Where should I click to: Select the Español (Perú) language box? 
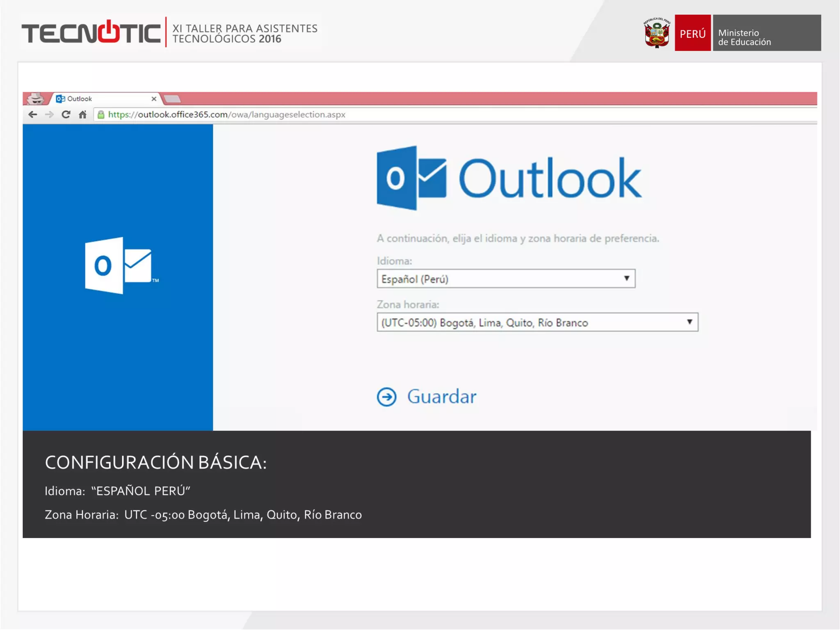[x=492, y=279]
